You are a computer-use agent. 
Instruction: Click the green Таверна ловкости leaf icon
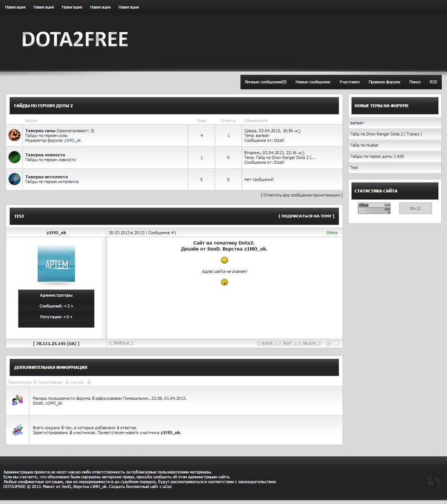[x=14, y=157]
